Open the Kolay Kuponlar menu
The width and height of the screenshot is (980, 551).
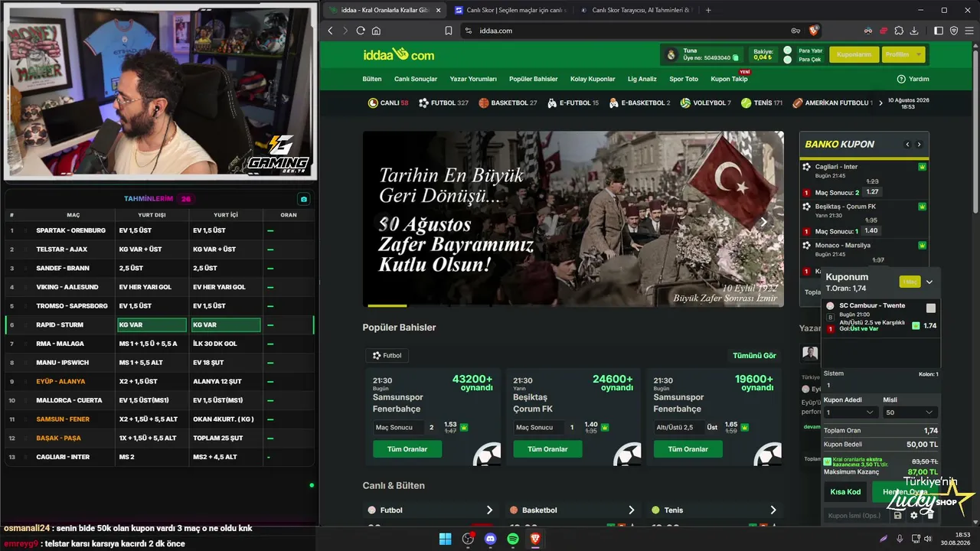(593, 79)
